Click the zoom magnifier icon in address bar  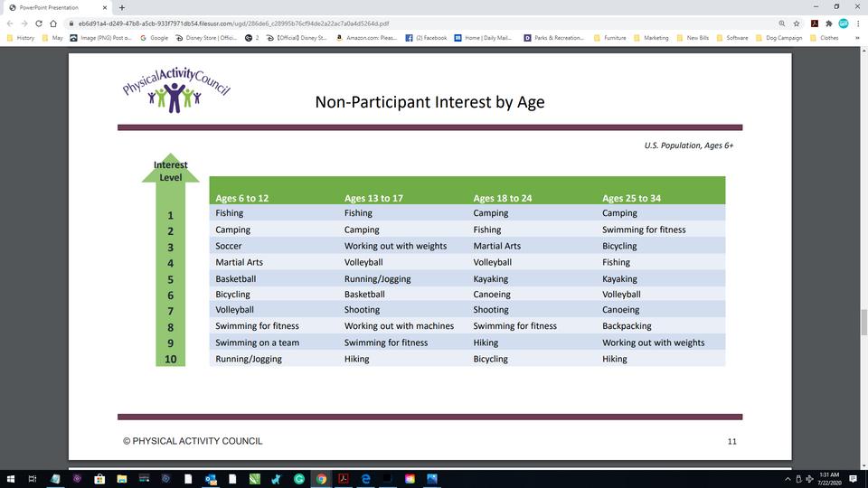(781, 23)
